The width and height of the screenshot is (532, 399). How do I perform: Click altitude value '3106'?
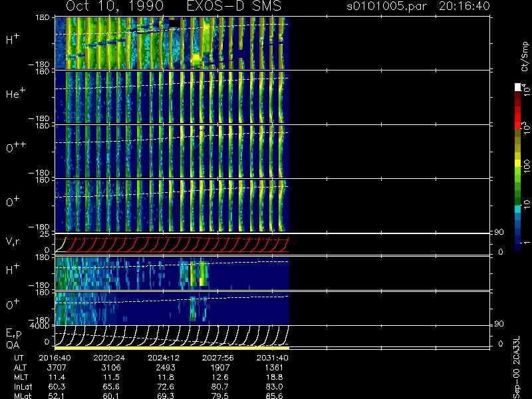tap(111, 368)
